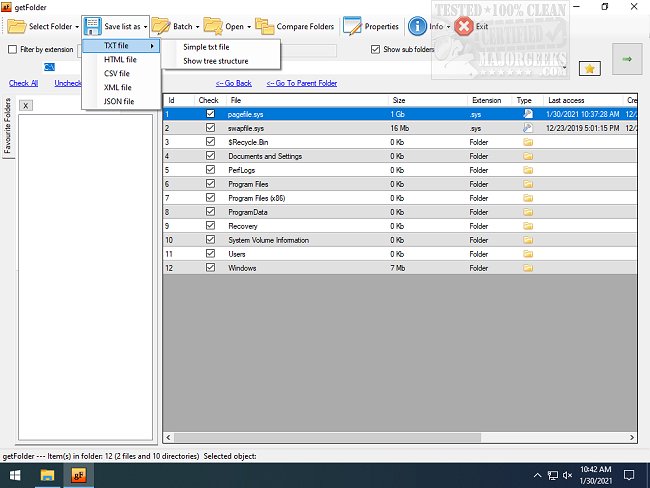
Task: Click the Extension column header
Action: 490,100
